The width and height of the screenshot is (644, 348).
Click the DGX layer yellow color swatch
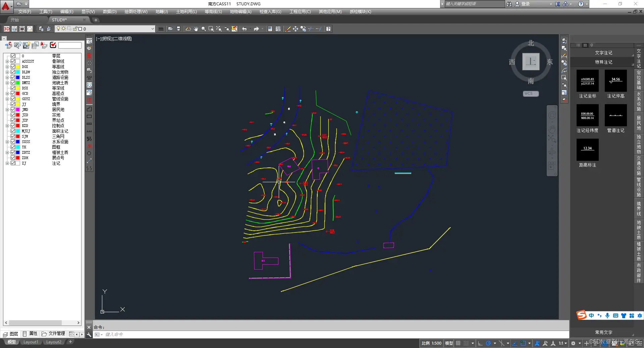pos(18,67)
